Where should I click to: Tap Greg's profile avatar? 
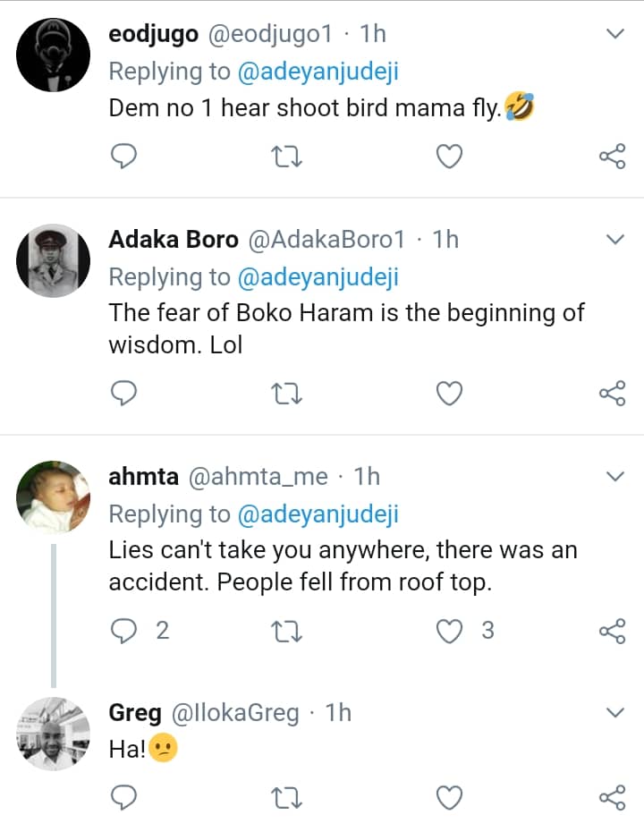point(54,734)
